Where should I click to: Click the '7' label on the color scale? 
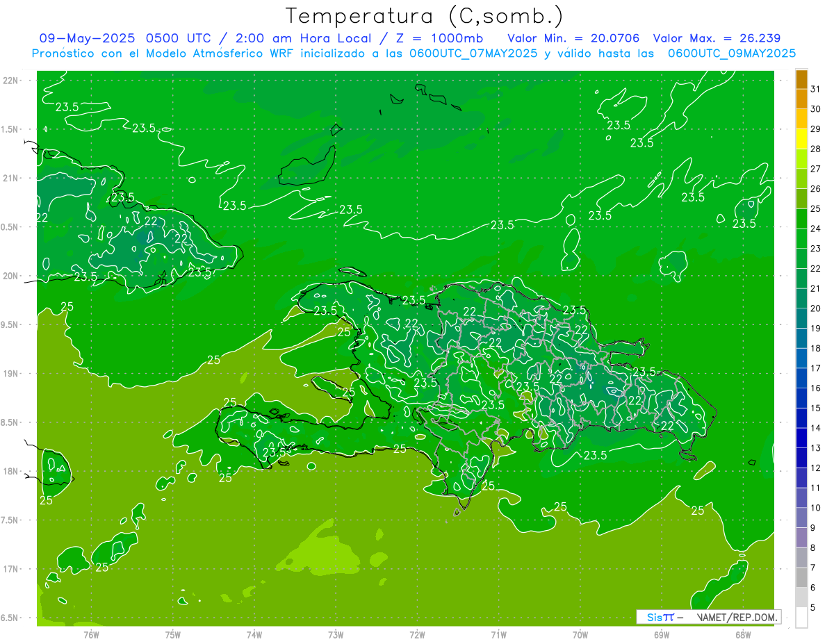pyautogui.click(x=813, y=568)
